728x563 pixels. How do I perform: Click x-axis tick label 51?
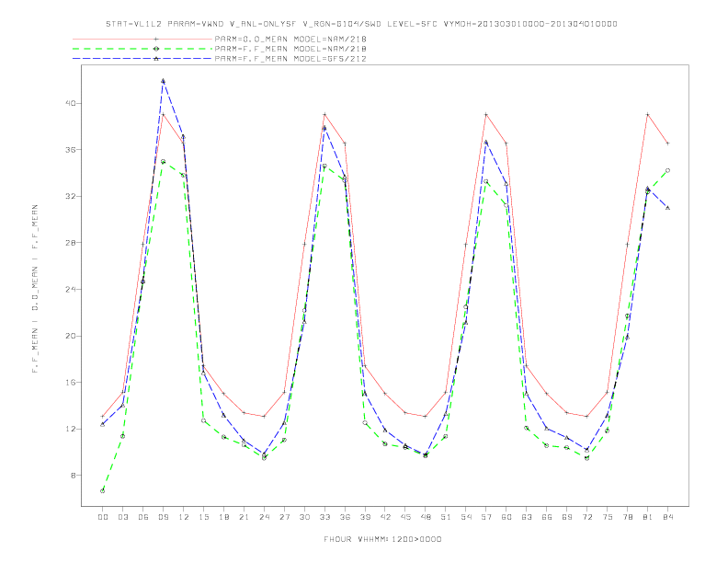tap(446, 517)
